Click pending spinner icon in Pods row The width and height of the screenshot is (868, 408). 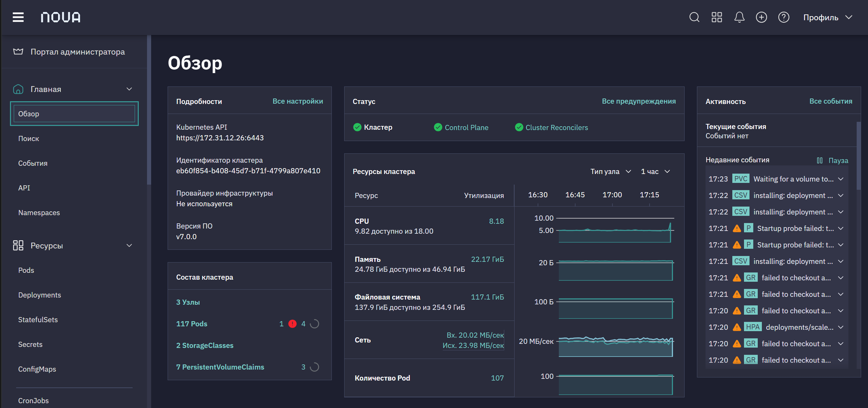[x=314, y=324]
